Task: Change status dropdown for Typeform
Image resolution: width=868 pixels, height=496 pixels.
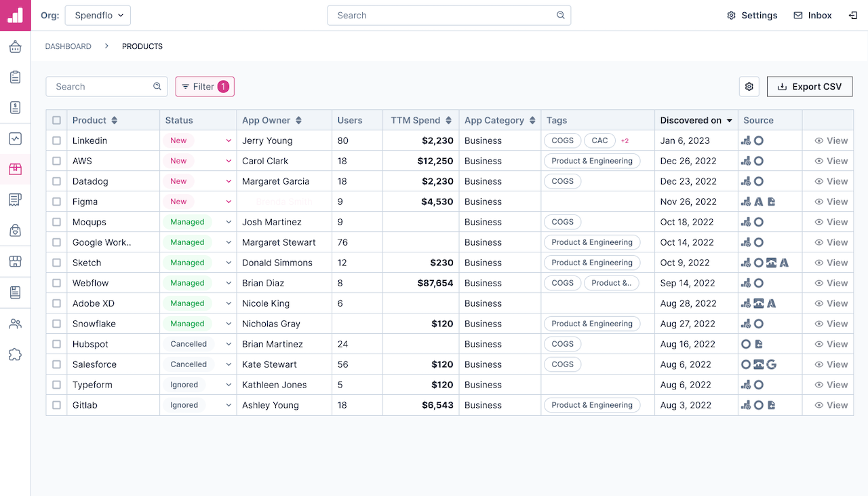Action: [x=229, y=385]
